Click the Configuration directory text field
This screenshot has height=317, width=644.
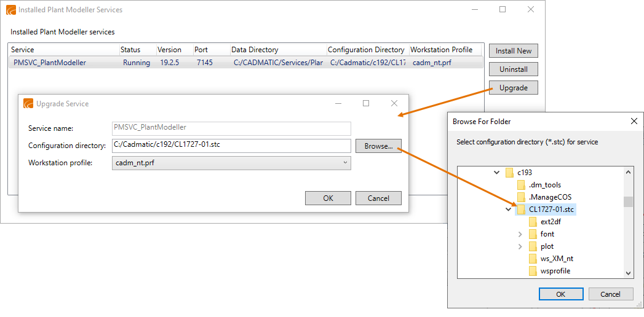pos(232,146)
